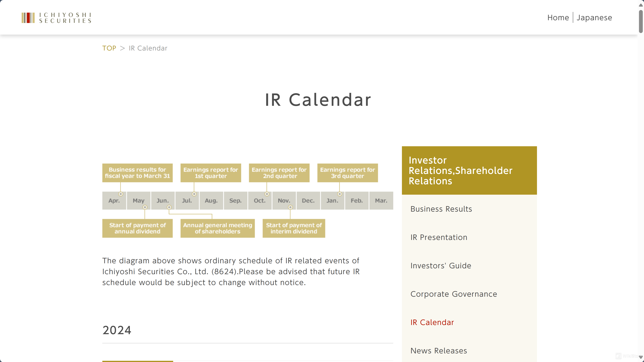Toggle the Home navigation link
644x362 pixels.
[x=558, y=17]
